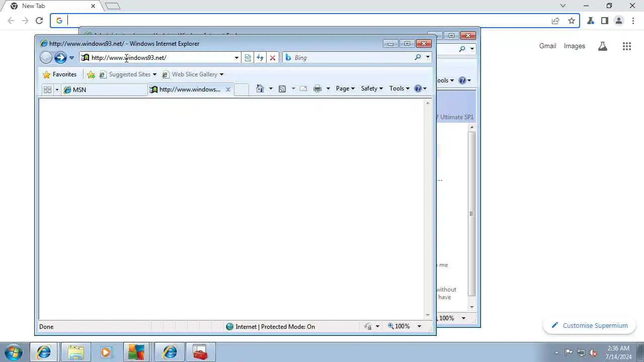The width and height of the screenshot is (644, 362).
Task: Close the windows93 tab with X
Action: (x=228, y=89)
